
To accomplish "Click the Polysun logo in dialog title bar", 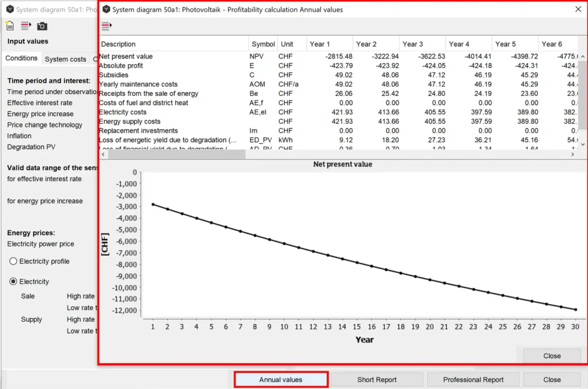I will tap(105, 10).
